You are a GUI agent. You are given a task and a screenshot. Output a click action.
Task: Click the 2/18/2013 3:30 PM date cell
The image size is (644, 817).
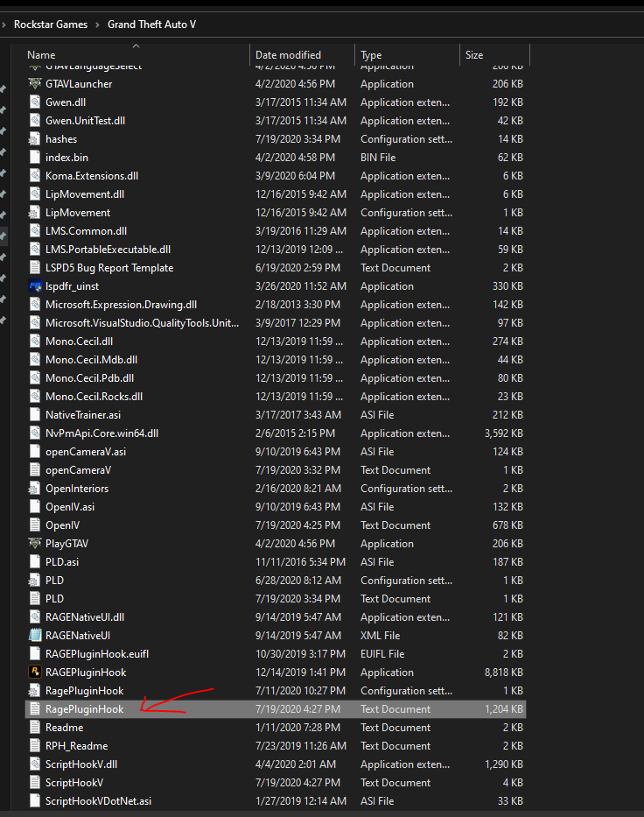297,304
